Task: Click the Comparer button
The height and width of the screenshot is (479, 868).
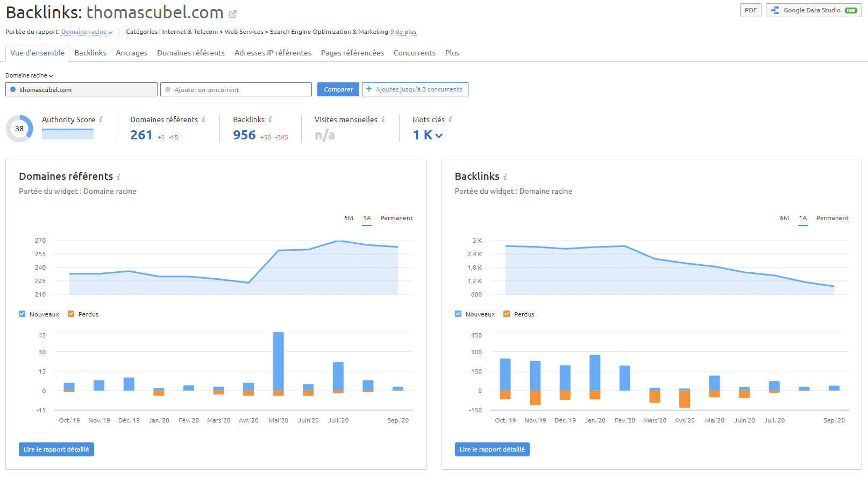Action: [x=338, y=89]
